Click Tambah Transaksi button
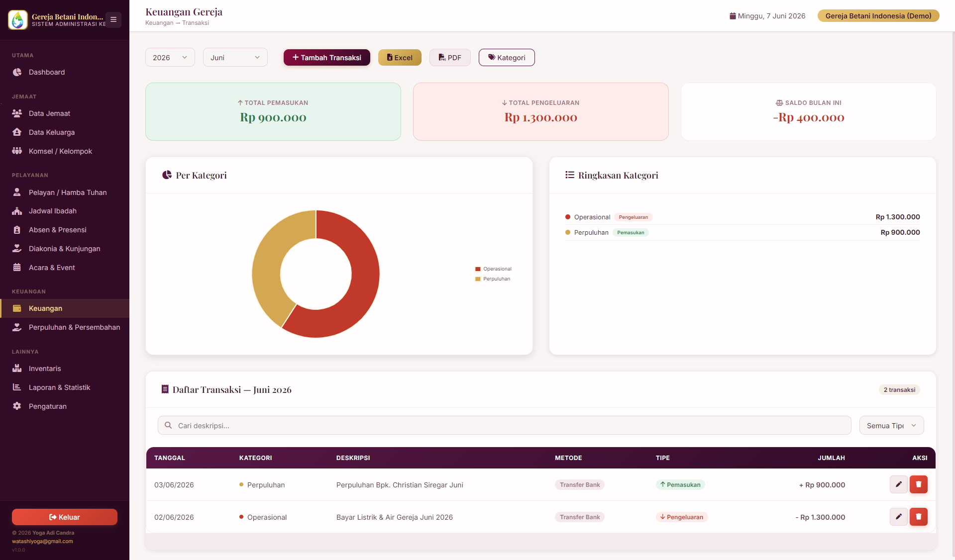 (327, 58)
